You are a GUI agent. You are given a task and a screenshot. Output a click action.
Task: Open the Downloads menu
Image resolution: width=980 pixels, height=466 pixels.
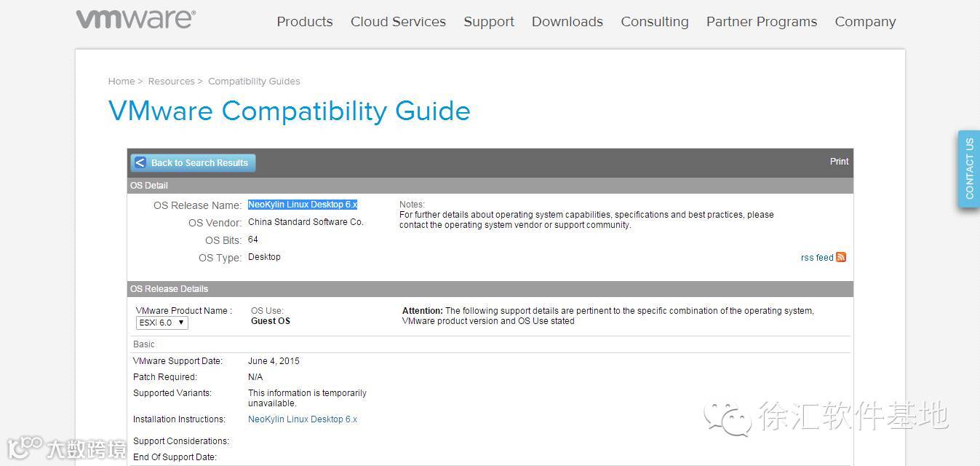[567, 22]
